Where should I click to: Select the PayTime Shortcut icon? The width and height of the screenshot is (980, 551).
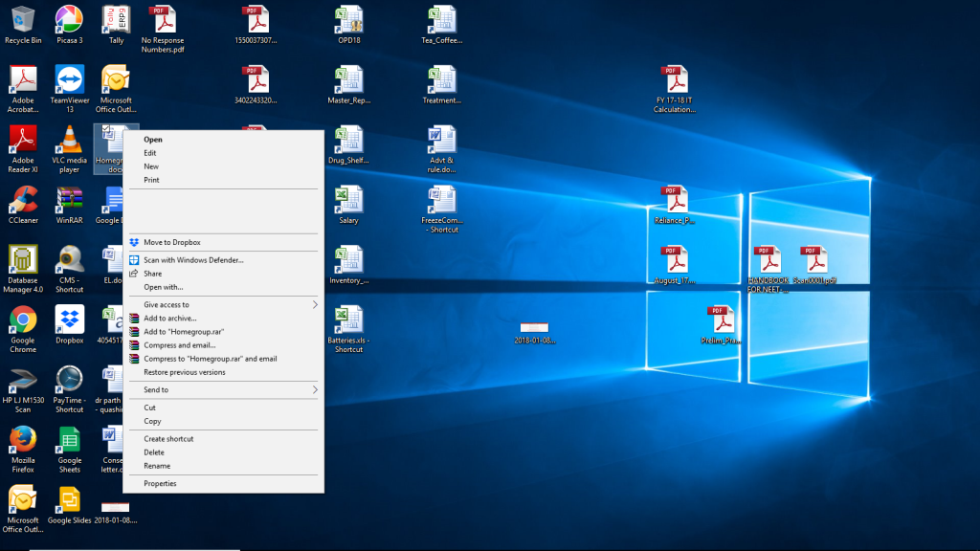tap(69, 389)
